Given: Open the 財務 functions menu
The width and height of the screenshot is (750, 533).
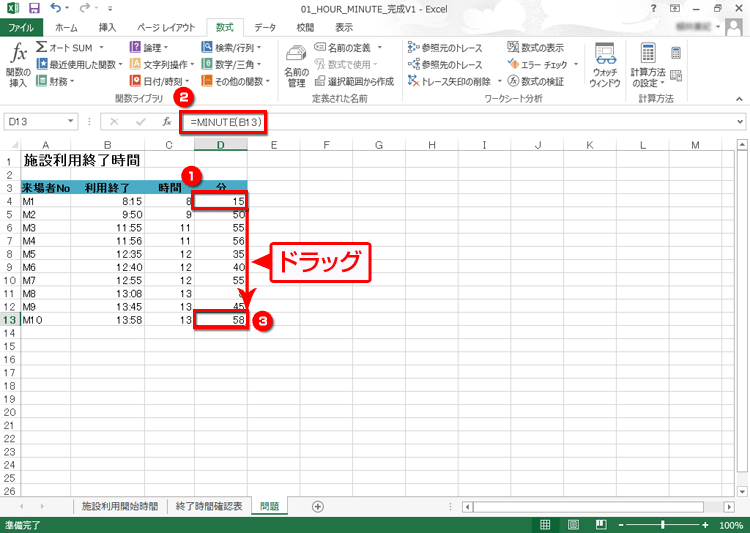Looking at the screenshot, I should coord(55,81).
